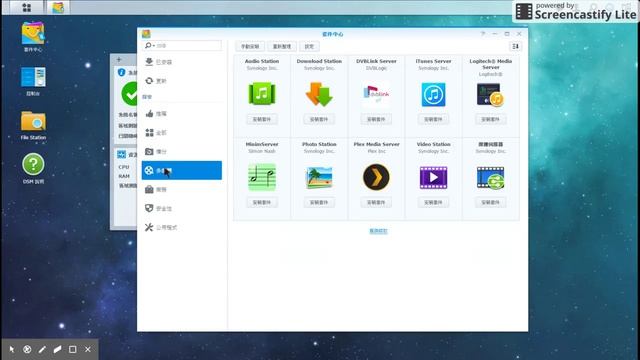Open the Plex Media Server package icon

click(376, 177)
